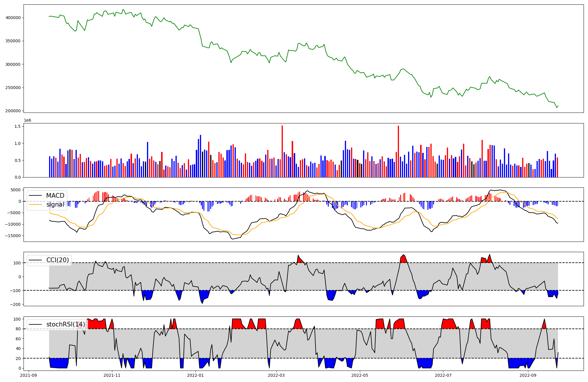Screen dimensions: 588x382
Task: Click the 5000 tick on MACD axis
Action: 16,190
